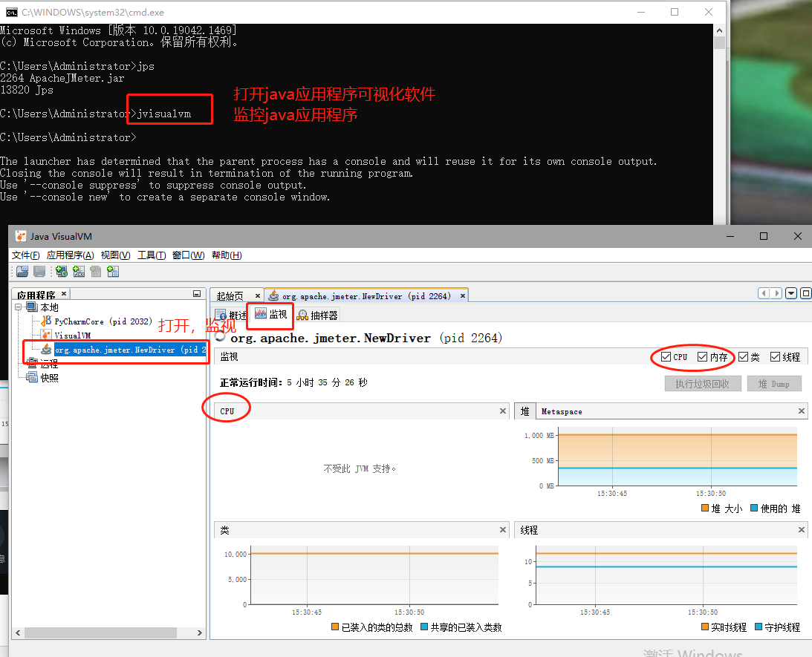Uncheck the 线程 checkbox

pyautogui.click(x=776, y=356)
